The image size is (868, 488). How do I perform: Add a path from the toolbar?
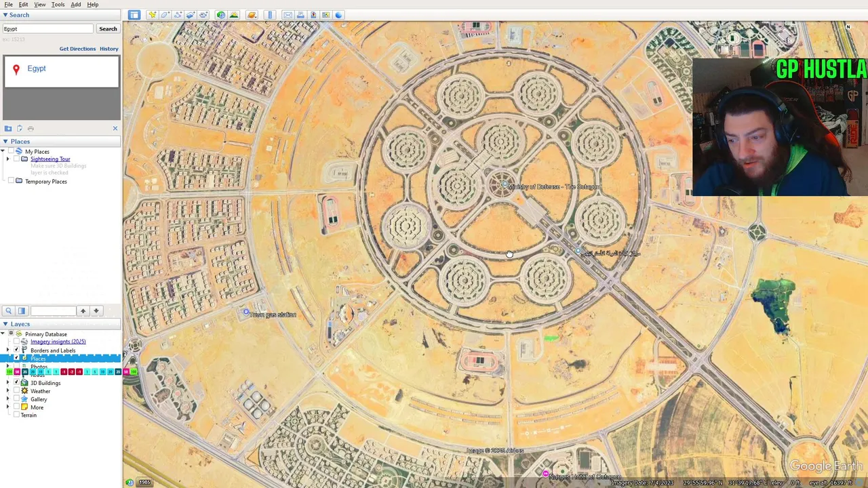[x=178, y=15]
